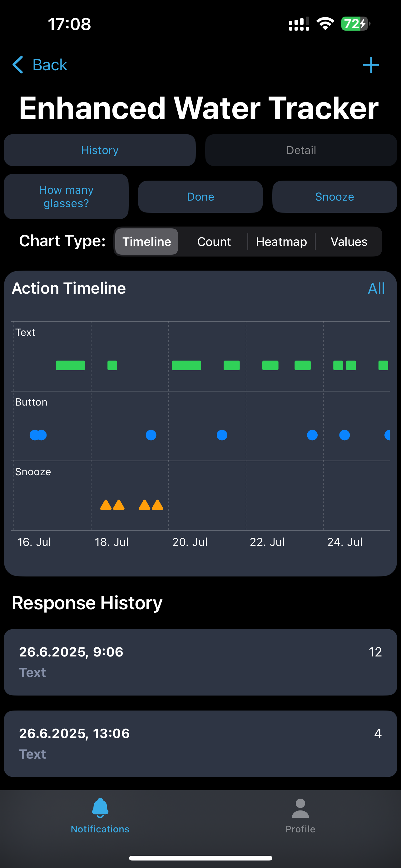This screenshot has width=401, height=868.
Task: Select the Timeline chart type
Action: [146, 241]
